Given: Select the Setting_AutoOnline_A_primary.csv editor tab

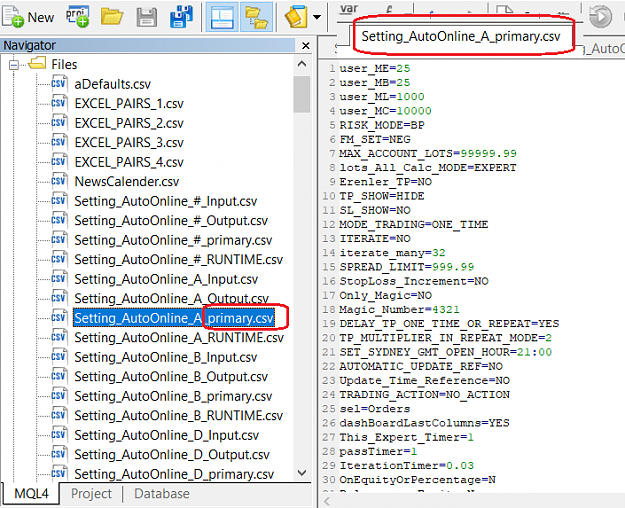Looking at the screenshot, I should (x=461, y=37).
